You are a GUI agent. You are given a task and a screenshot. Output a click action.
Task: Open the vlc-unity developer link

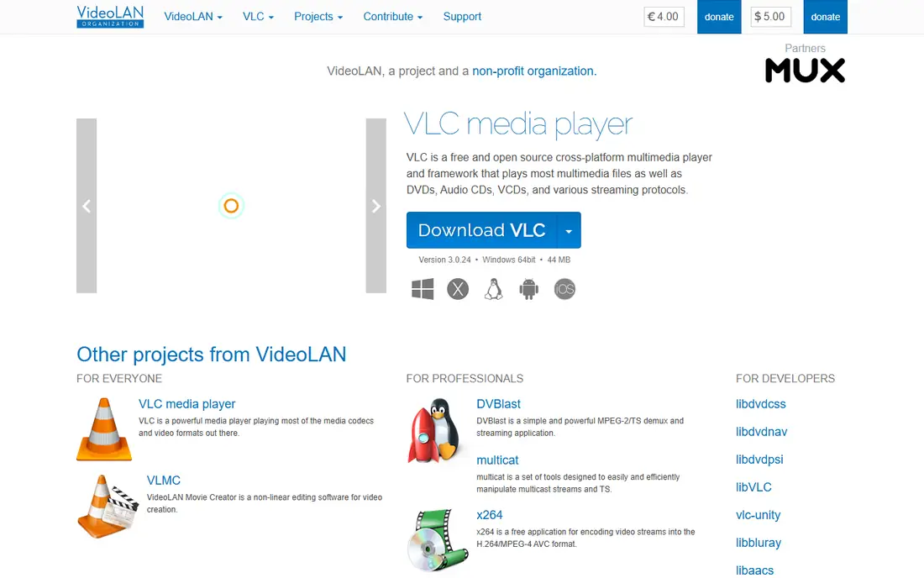[x=758, y=514]
